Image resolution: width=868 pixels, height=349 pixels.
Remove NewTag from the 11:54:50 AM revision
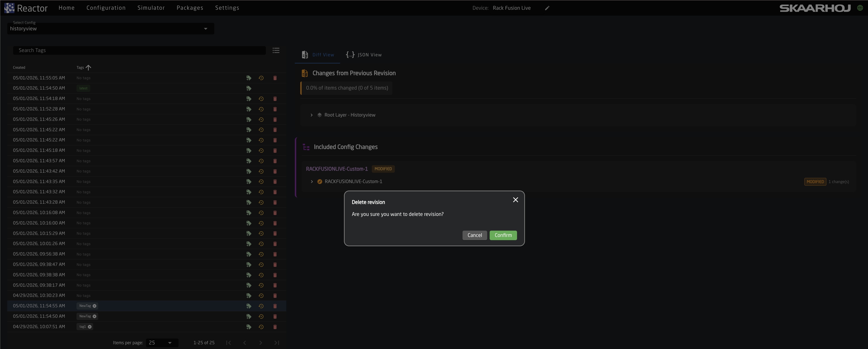click(95, 316)
